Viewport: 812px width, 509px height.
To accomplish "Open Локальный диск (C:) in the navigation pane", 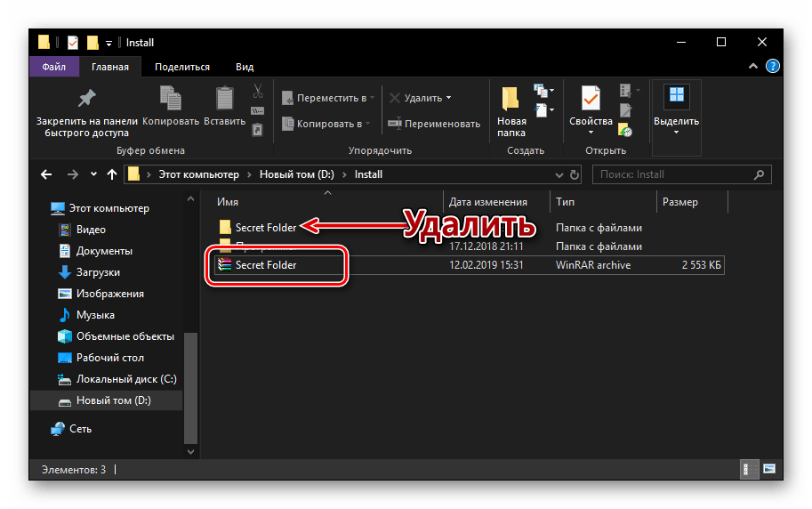I will pos(126,379).
